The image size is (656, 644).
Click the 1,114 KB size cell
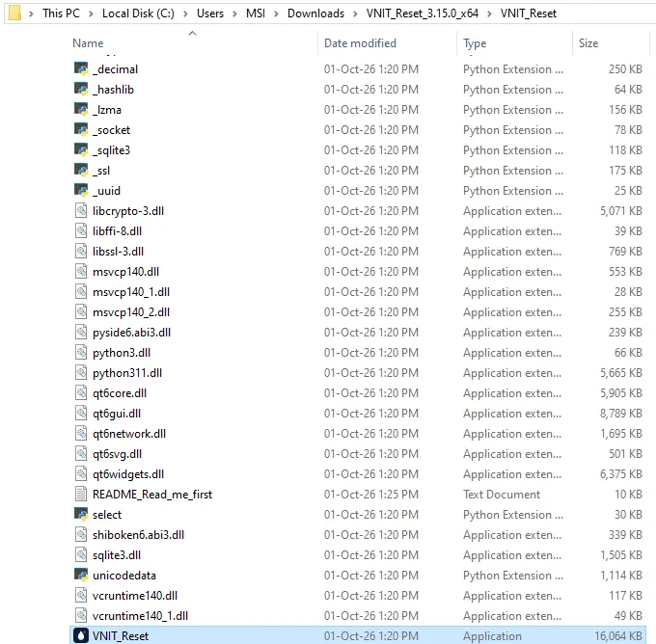pos(621,576)
